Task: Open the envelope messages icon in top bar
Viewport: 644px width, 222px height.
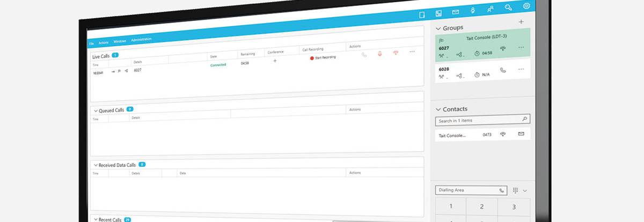Action: 456,12
